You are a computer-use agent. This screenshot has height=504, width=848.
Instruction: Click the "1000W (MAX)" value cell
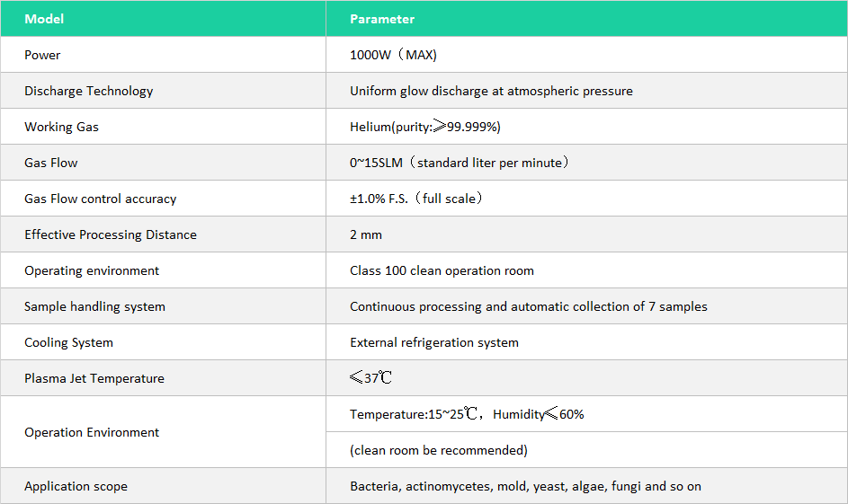pyautogui.click(x=393, y=55)
